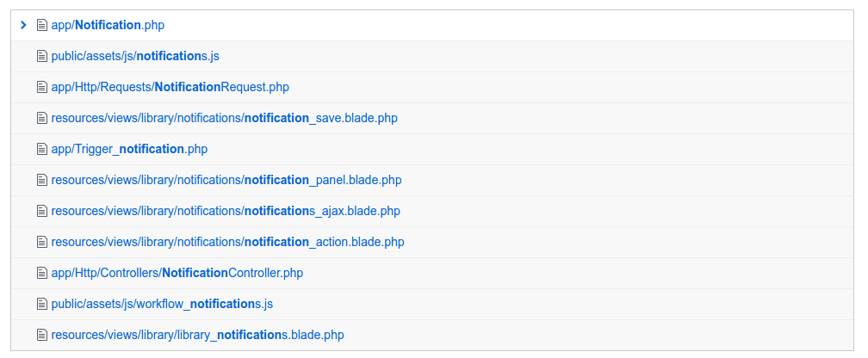Viewport: 868px width, 358px height.
Task: Click file icon next to NotificationController.php
Action: [41, 274]
